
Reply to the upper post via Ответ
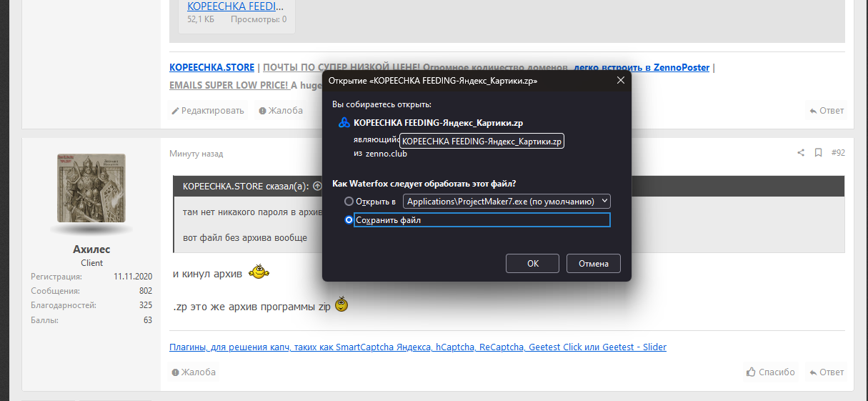pyautogui.click(x=827, y=111)
